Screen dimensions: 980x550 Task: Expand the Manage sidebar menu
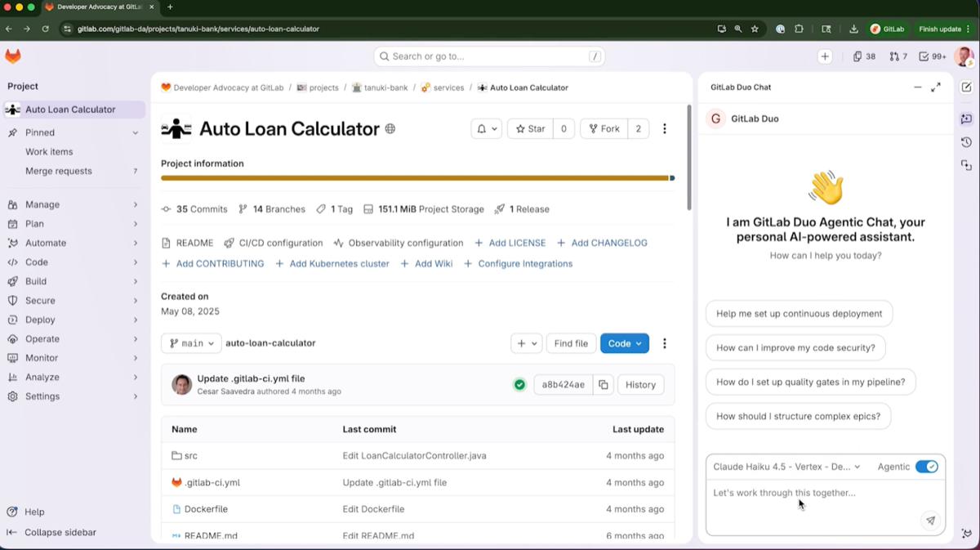[73, 204]
